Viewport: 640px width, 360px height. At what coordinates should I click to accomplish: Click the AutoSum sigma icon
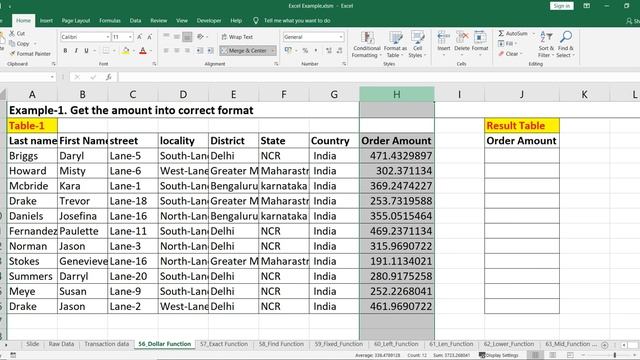[x=501, y=33]
